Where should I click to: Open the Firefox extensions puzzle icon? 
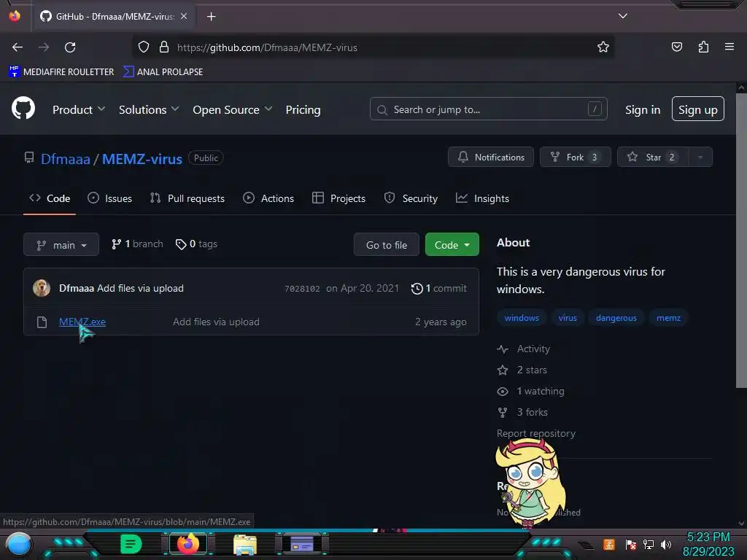(703, 47)
